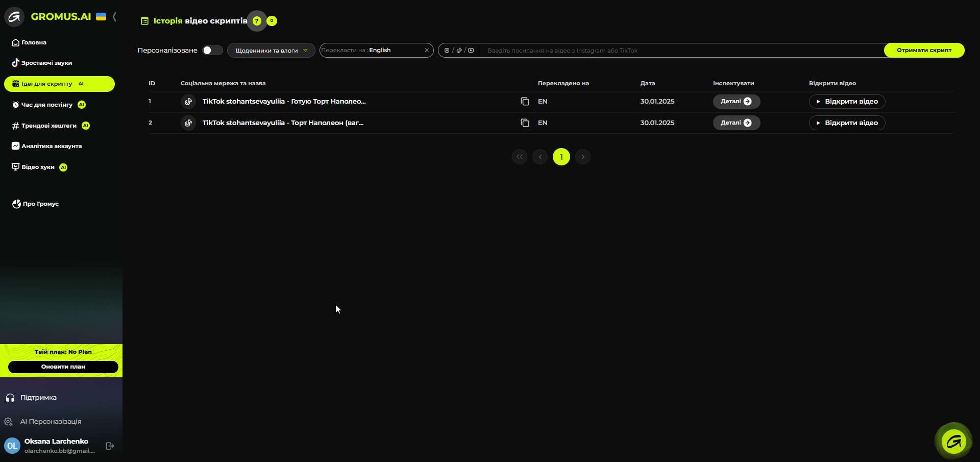Clear the English translation language
The image size is (980, 462).
coord(427,50)
